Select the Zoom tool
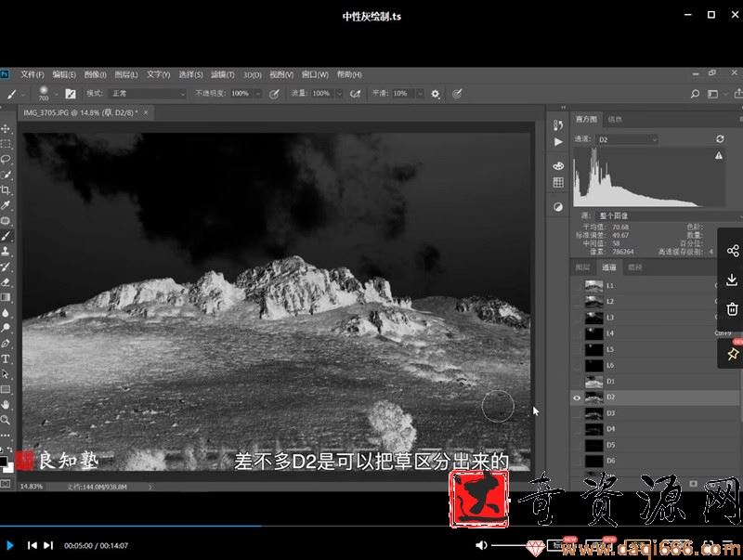Image resolution: width=743 pixels, height=560 pixels. coord(6,420)
